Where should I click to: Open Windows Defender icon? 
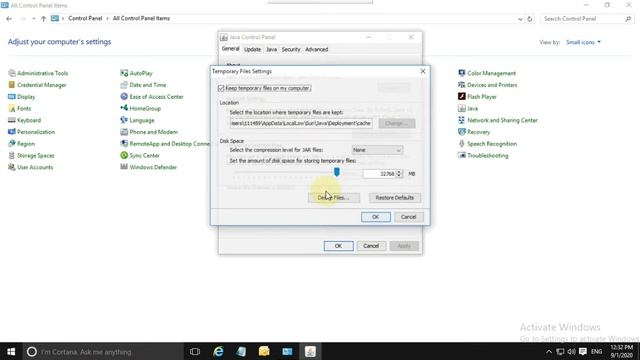coord(149,167)
